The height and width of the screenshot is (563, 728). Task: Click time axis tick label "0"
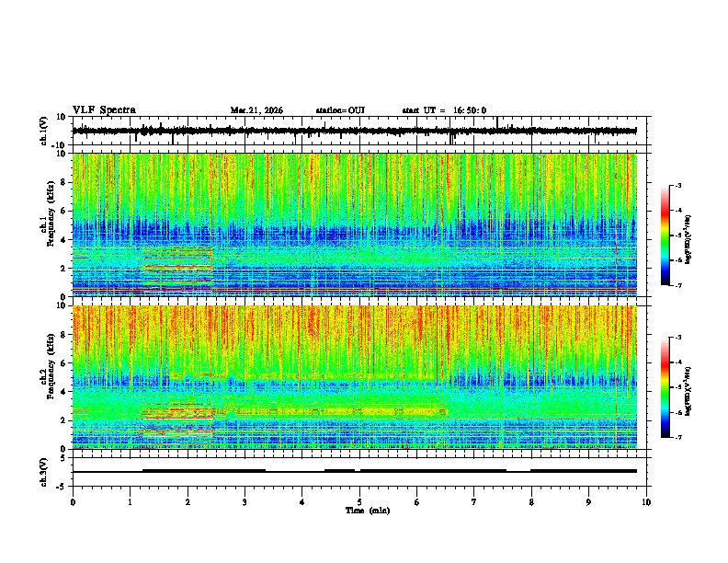tap(73, 502)
